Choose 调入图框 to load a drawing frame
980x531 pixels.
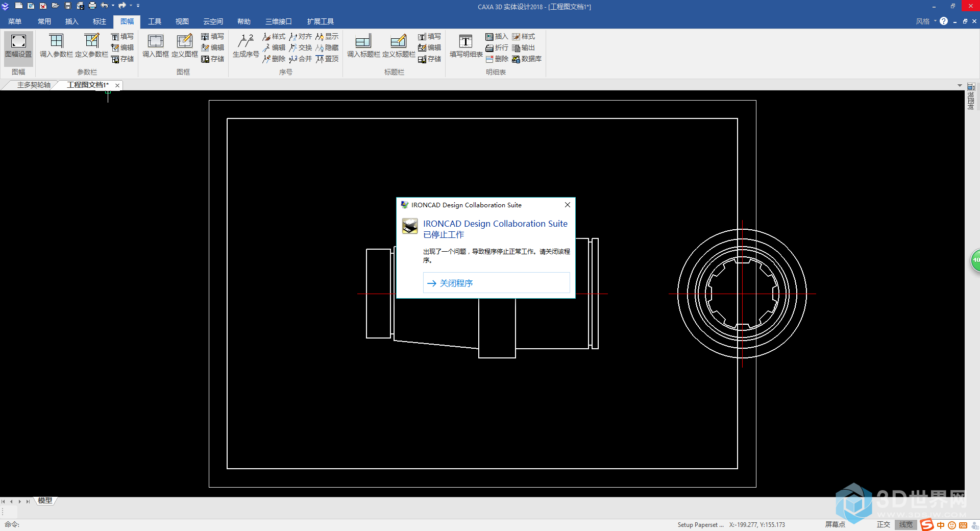point(155,46)
